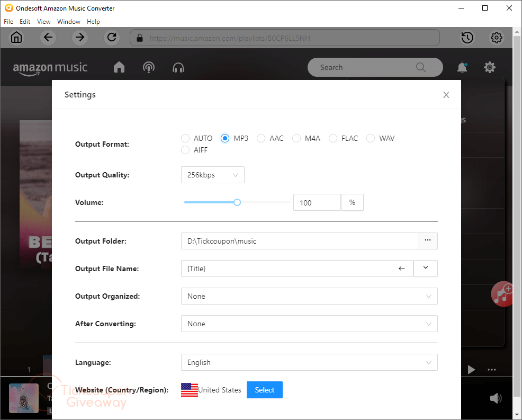Open the Edit menu
522x420 pixels.
point(25,22)
